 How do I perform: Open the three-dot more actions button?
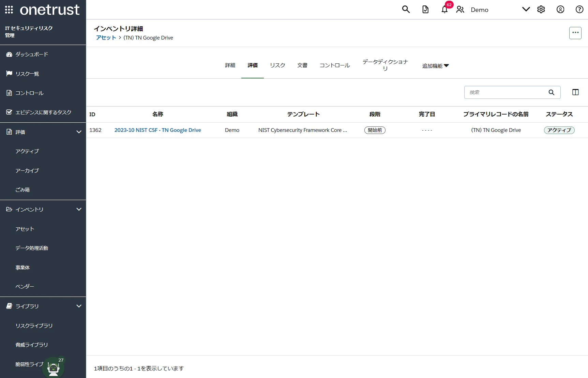coord(575,33)
